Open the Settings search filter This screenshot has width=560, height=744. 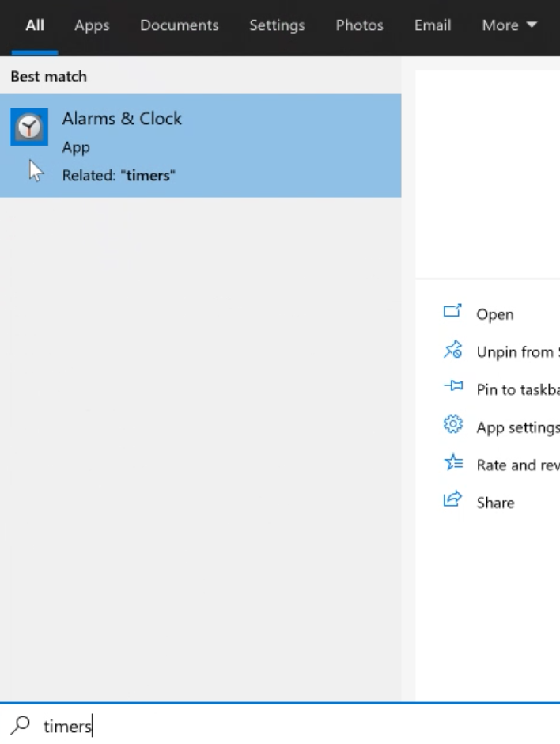[277, 25]
